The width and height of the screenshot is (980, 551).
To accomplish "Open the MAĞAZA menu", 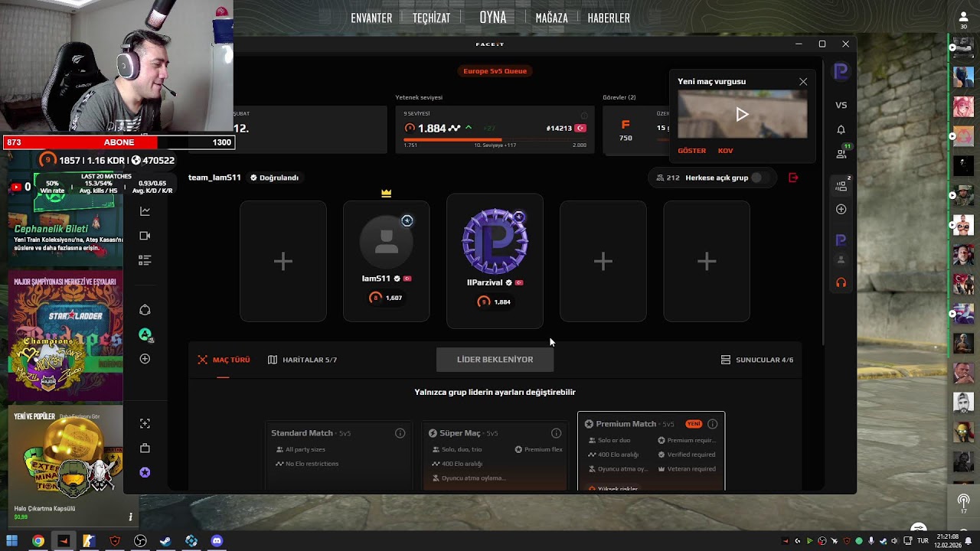I will pos(551,18).
